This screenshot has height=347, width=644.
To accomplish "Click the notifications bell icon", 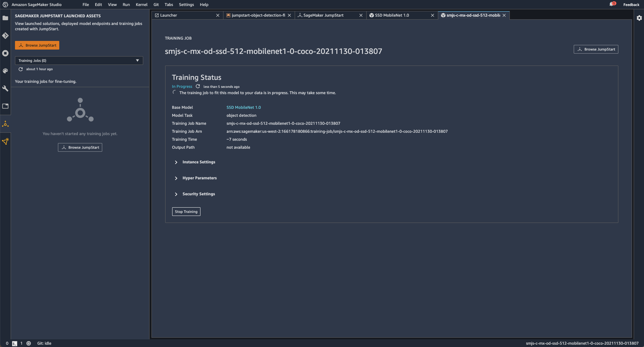I will pos(612,4).
